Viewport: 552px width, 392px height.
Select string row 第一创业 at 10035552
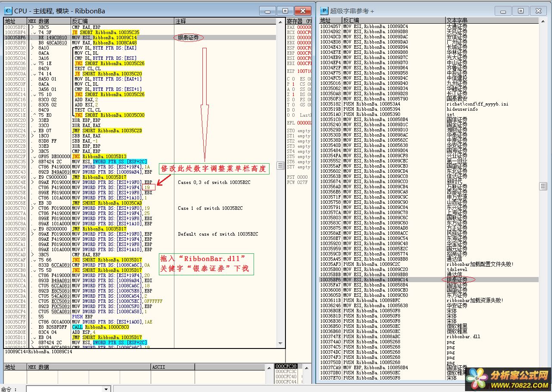(x=429, y=161)
